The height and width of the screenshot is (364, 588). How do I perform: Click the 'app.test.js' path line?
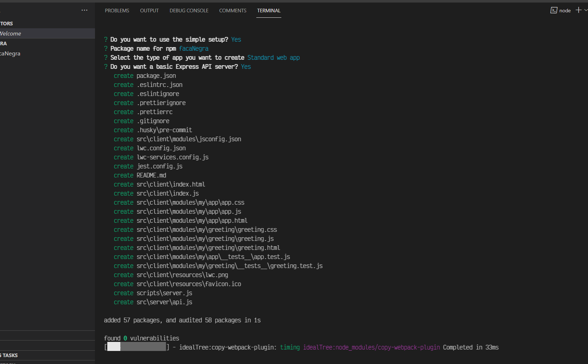pos(202,257)
